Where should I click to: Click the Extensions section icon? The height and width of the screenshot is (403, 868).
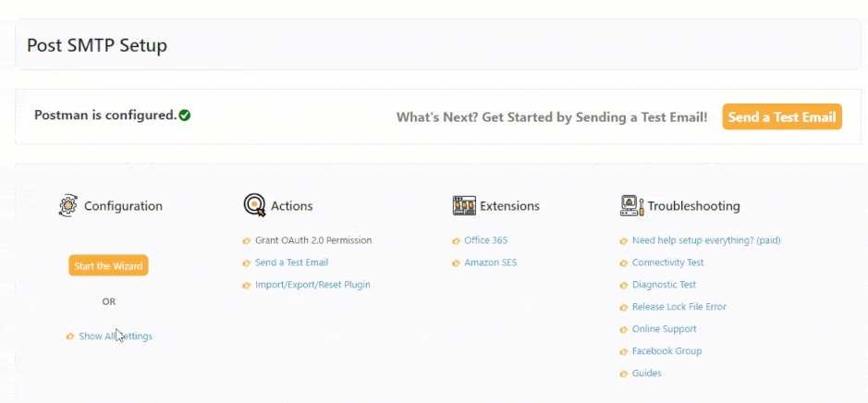(x=464, y=205)
